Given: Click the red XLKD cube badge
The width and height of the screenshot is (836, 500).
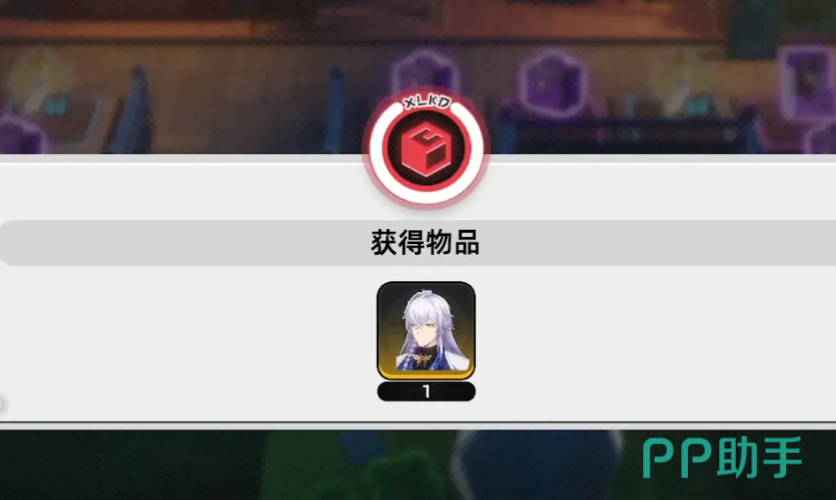Looking at the screenshot, I should (x=425, y=148).
